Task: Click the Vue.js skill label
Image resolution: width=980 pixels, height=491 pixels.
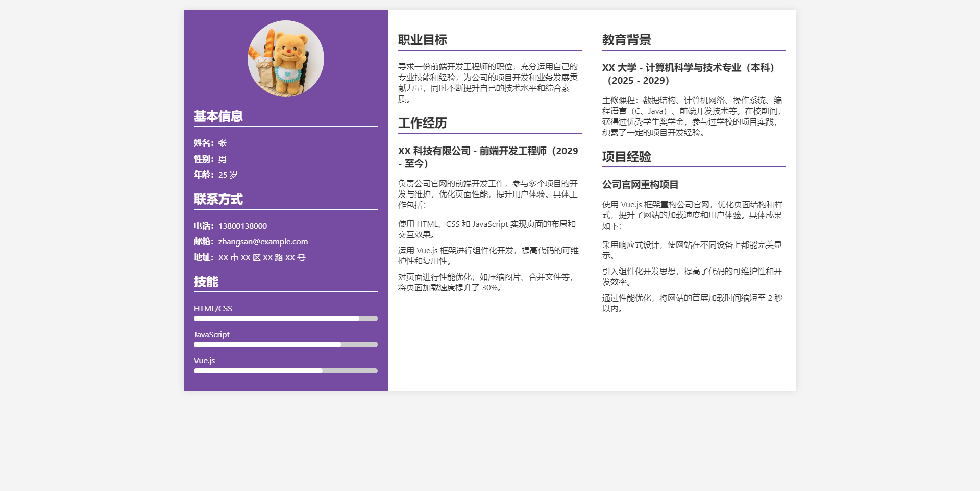Action: pos(205,361)
